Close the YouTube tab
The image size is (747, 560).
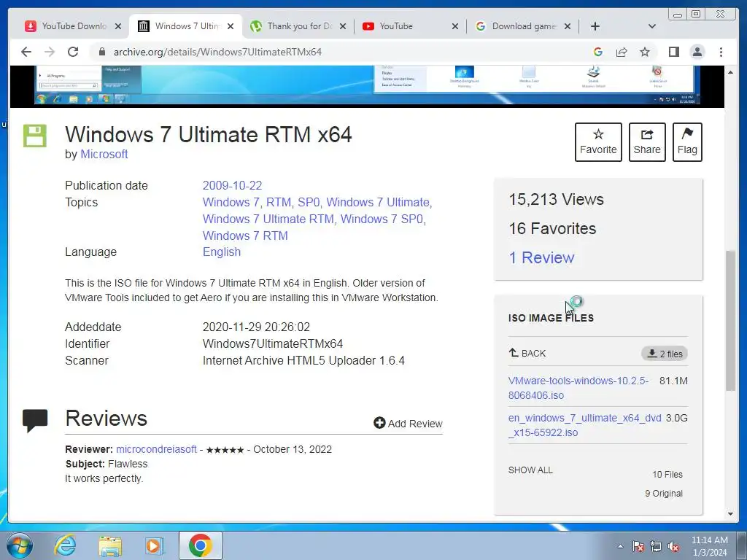[455, 26]
